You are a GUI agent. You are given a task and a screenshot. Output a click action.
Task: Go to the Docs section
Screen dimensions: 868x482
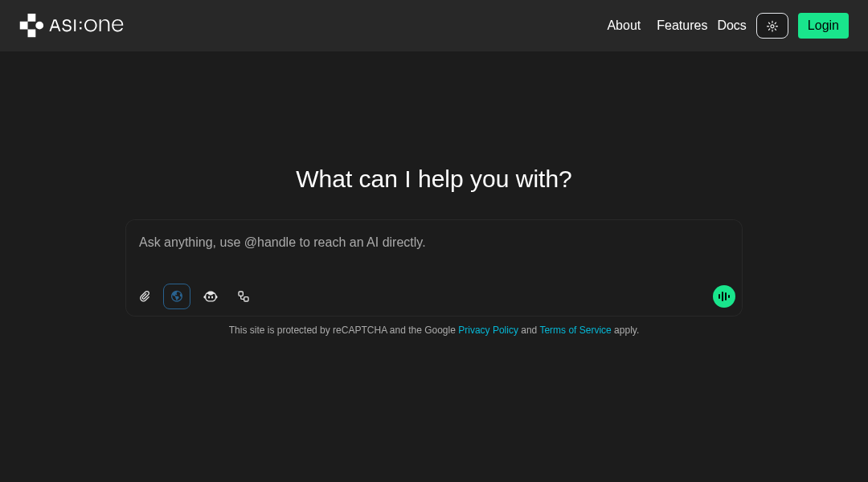click(x=731, y=26)
